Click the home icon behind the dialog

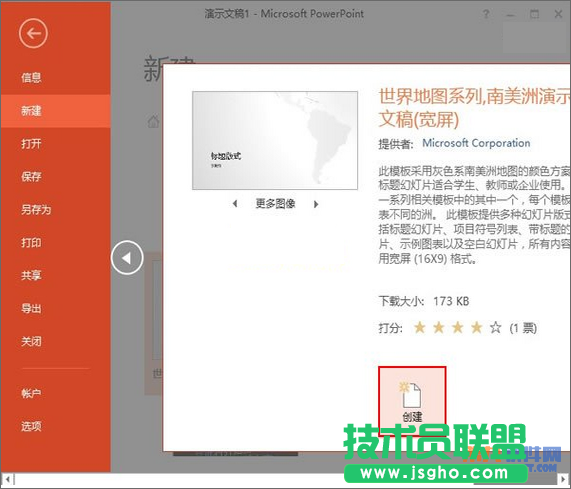[154, 121]
